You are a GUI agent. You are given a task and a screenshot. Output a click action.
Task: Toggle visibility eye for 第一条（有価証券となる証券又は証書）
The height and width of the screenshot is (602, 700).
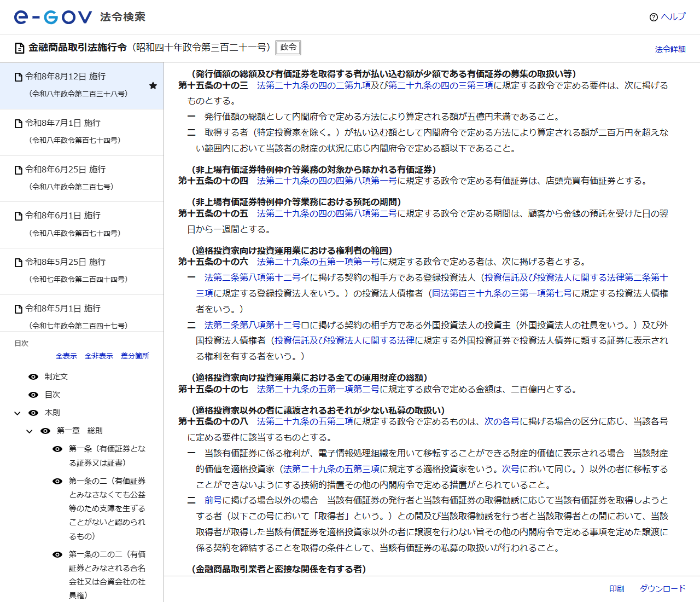(57, 449)
